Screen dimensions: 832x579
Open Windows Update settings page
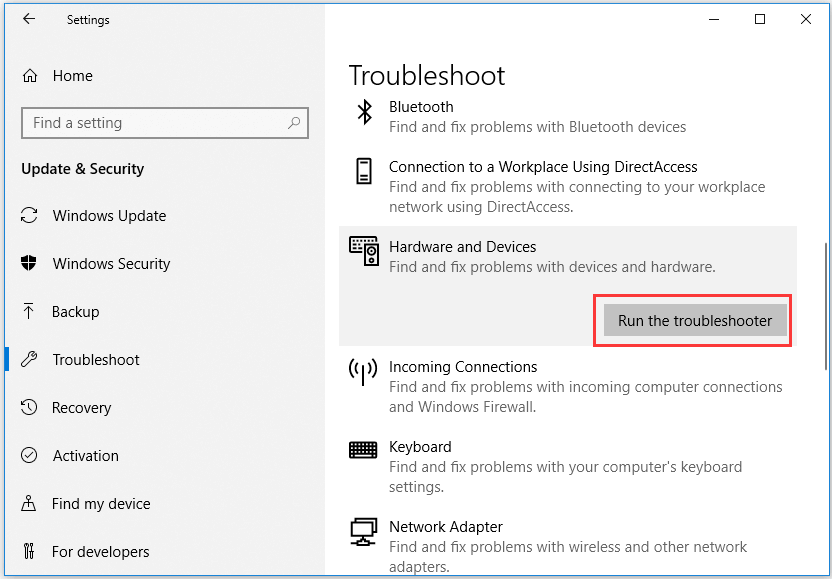pyautogui.click(x=109, y=216)
